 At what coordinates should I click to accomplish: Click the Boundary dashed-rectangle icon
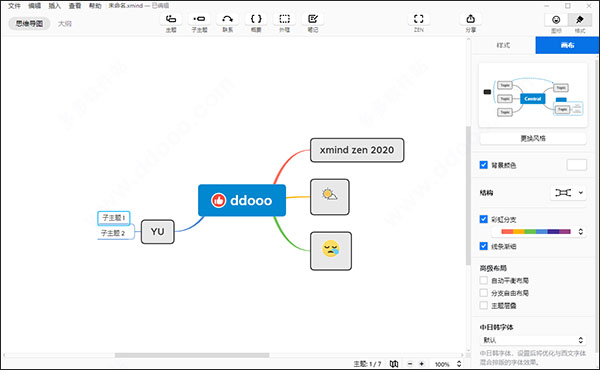284,19
